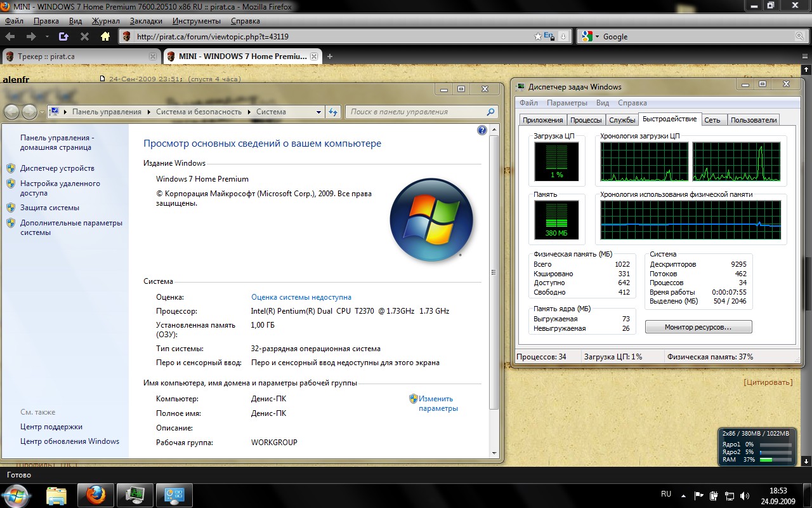The image size is (812, 508).
Task: Open the Инструменты menu in Firefox
Action: 196,21
